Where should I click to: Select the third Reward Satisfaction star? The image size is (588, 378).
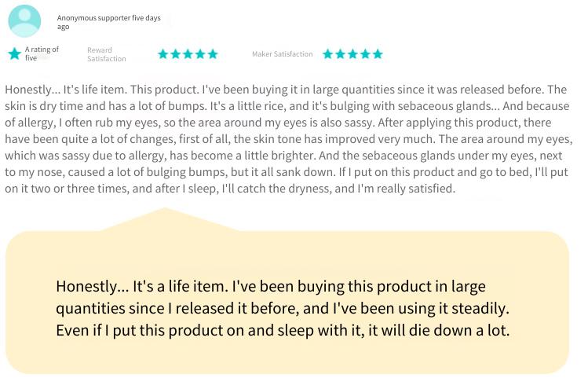(x=188, y=54)
